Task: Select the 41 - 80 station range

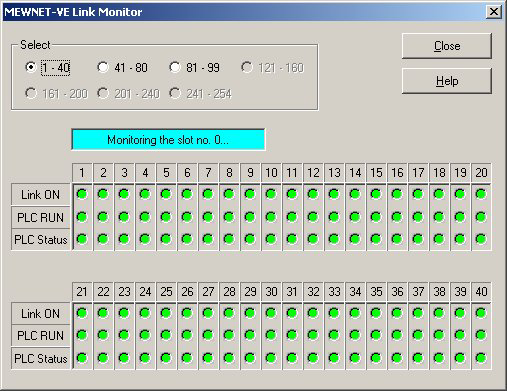Action: coord(123,68)
